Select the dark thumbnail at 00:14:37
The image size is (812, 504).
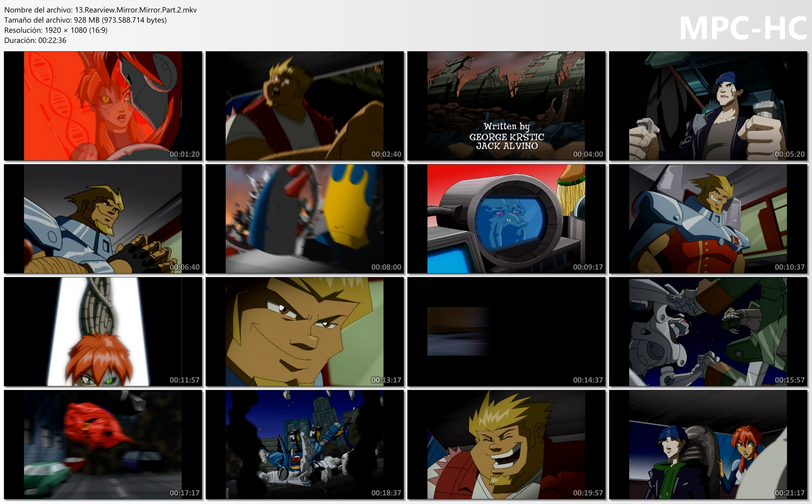click(506, 331)
